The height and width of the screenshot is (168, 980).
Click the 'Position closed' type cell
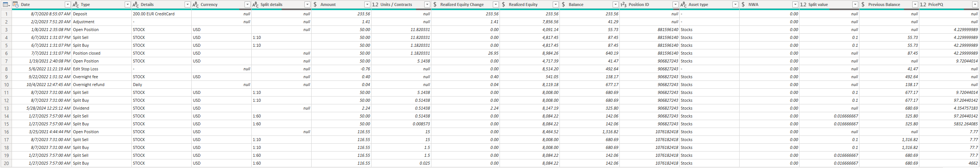101,53
